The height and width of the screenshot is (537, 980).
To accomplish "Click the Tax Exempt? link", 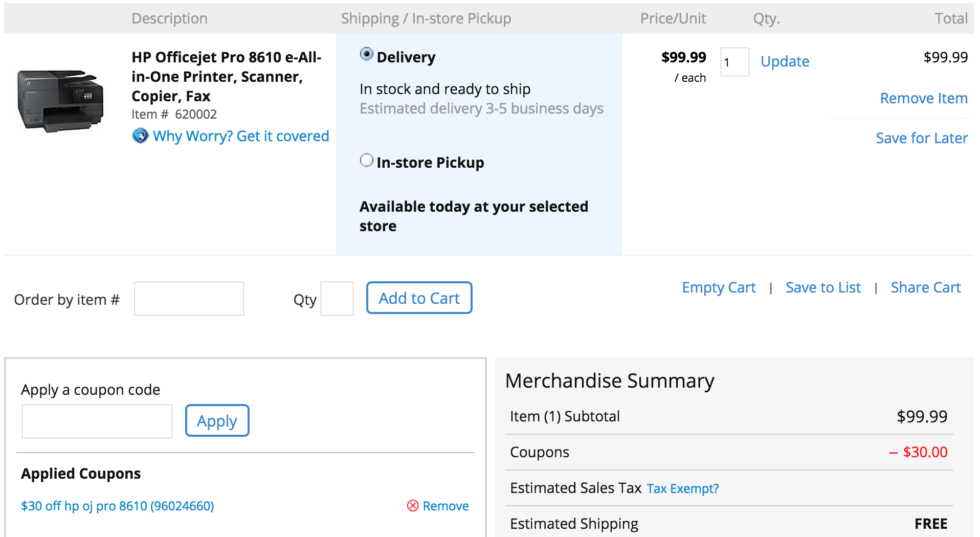I will (x=683, y=488).
